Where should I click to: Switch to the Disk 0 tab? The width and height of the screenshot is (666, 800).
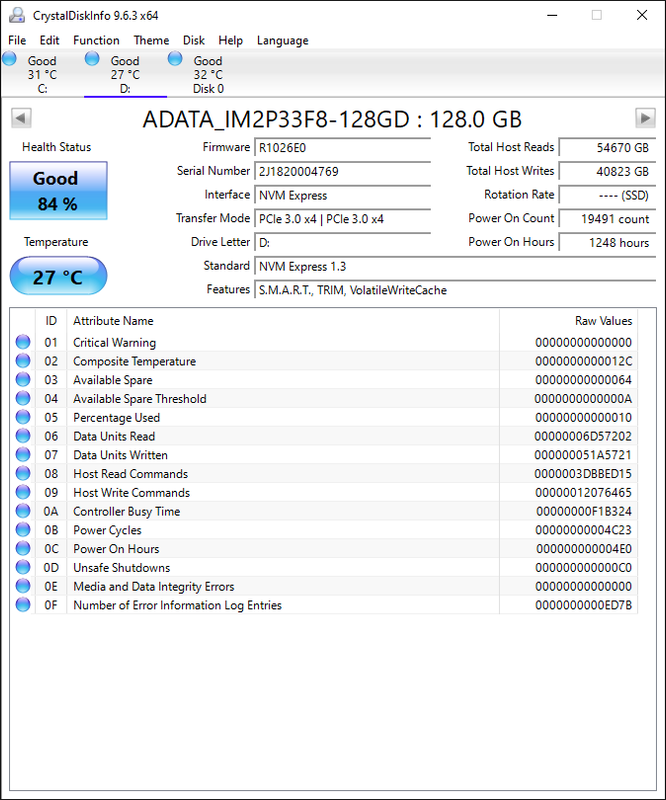point(208,74)
